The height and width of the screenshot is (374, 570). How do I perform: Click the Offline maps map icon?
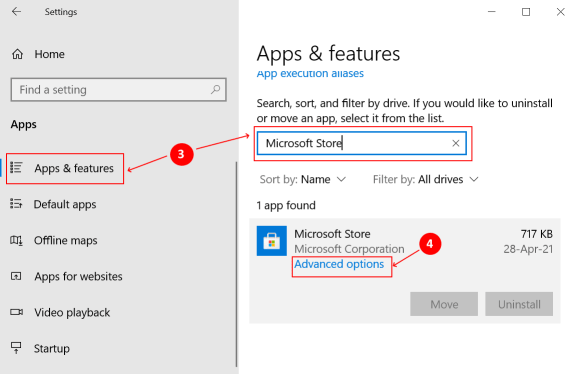click(16, 240)
